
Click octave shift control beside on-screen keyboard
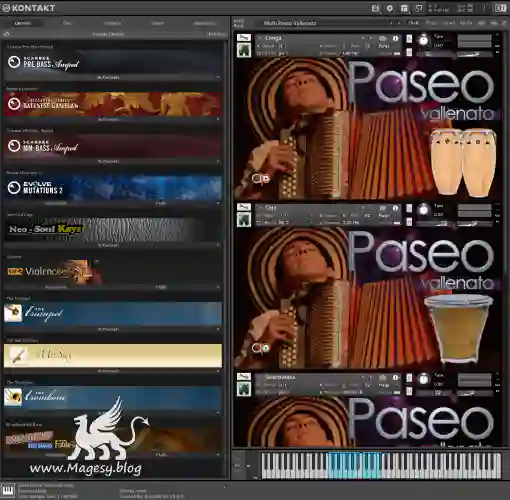[x=238, y=466]
